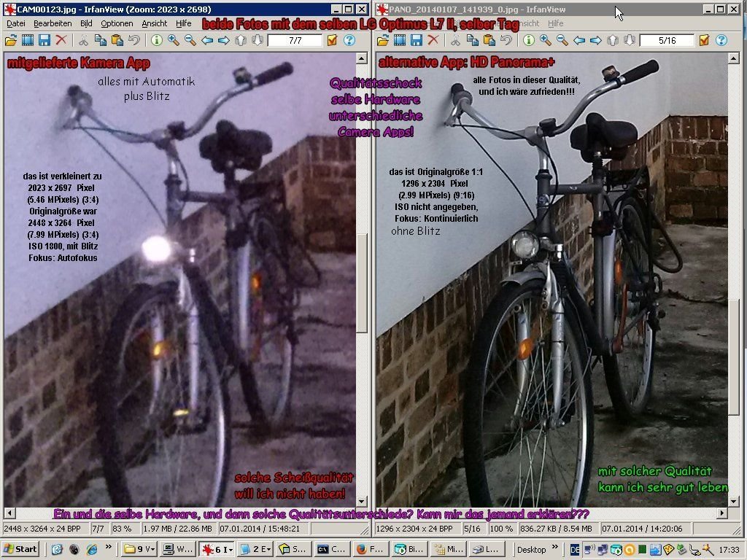Click the "2 E" taskbar group button

(x=256, y=550)
